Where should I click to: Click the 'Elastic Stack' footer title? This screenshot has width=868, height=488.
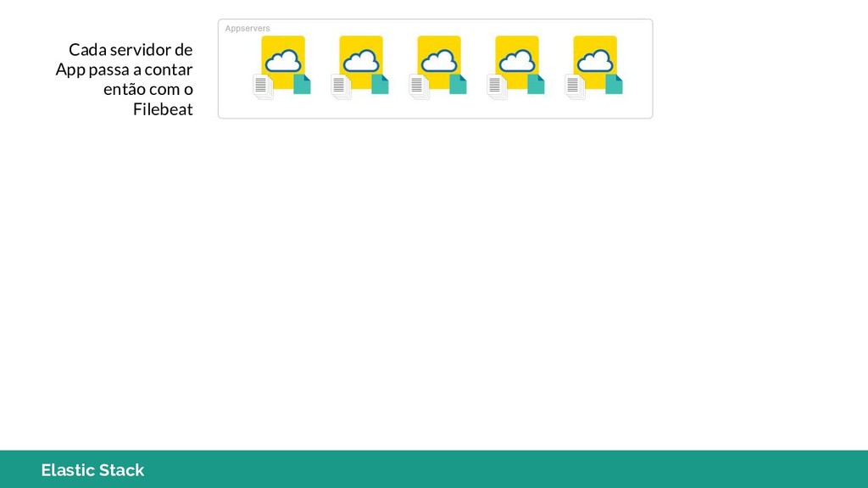tap(92, 470)
